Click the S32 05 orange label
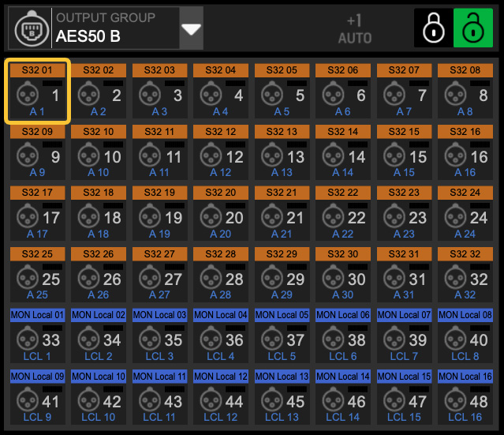Screen dimensions: 504x435 (282, 70)
